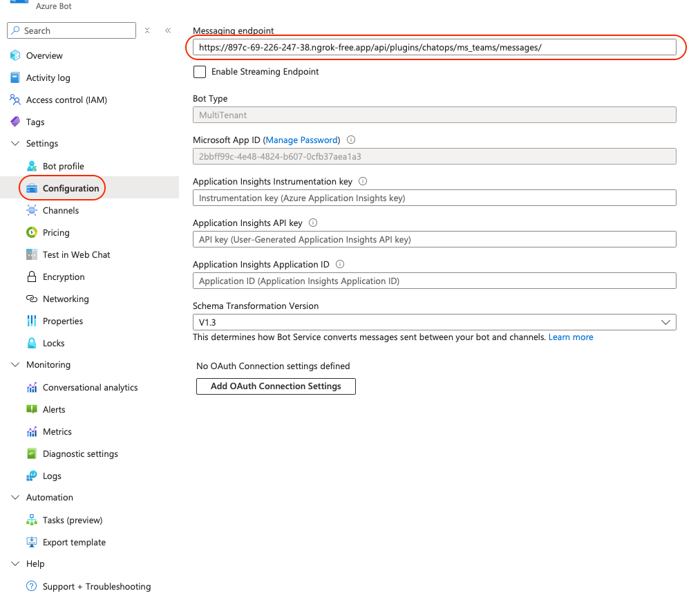
Task: Collapse the Automation section
Action: point(15,497)
